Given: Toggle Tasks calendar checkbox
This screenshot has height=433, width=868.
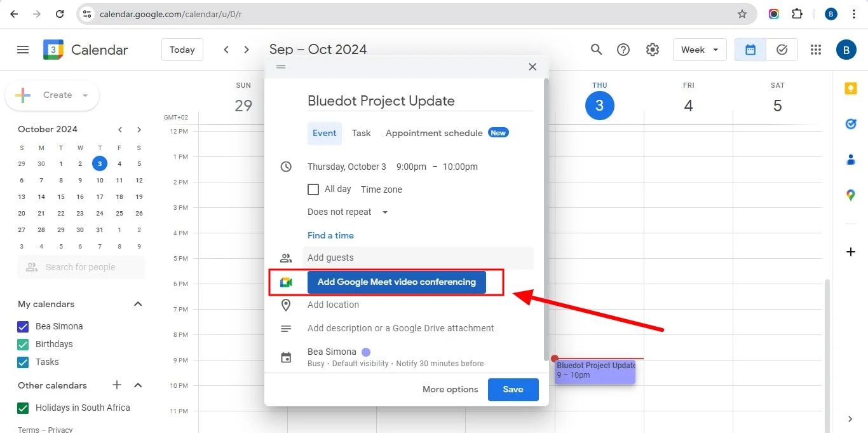Looking at the screenshot, I should (x=24, y=362).
